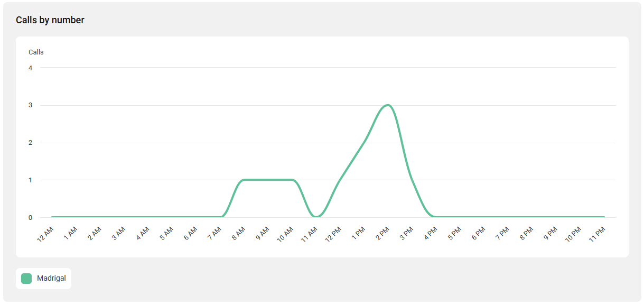Select the 8 AM axis label
Viewport: 644px width, 305px height.
(x=238, y=233)
